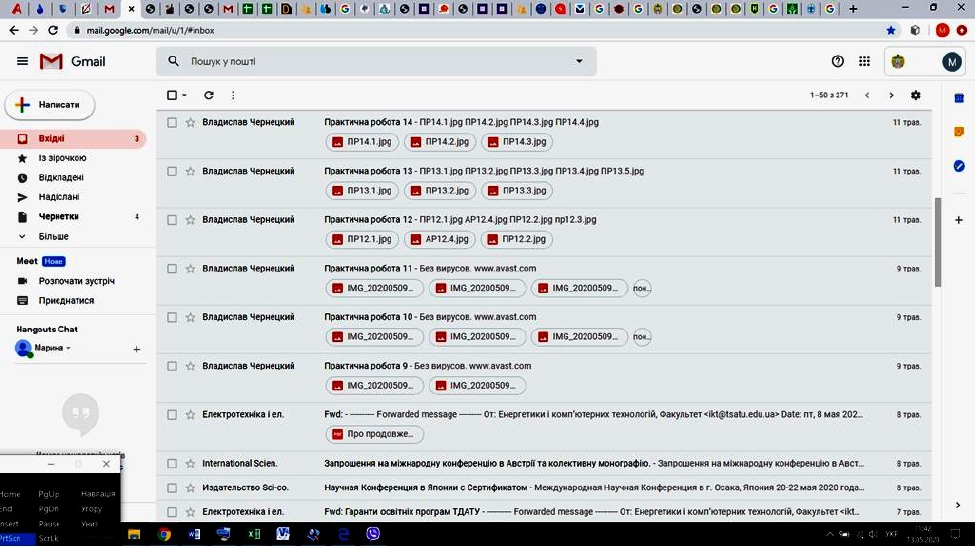The width and height of the screenshot is (976, 547).
Task: Star the International Scien. message
Action: coord(190,464)
